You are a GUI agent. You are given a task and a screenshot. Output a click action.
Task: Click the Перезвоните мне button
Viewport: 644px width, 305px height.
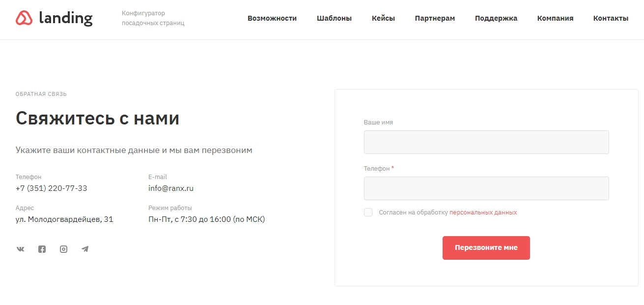(486, 247)
